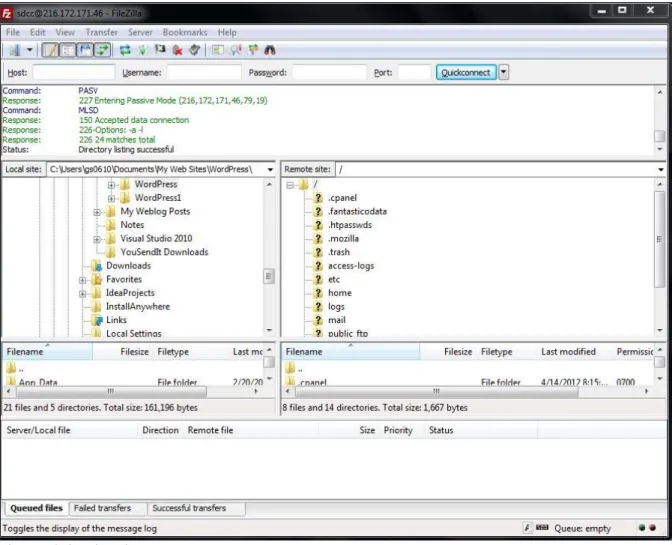The image size is (672, 545).
Task: Open the View menu
Action: coord(65,32)
